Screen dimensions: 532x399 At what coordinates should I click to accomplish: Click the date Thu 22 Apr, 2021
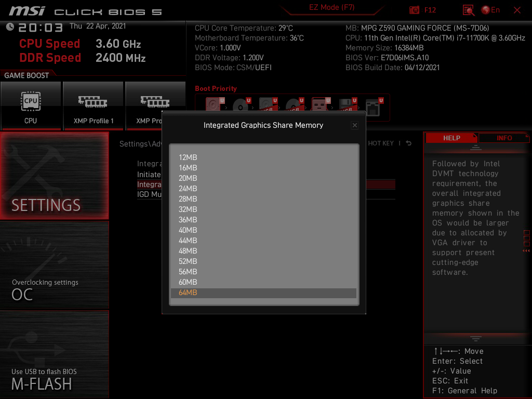point(98,26)
